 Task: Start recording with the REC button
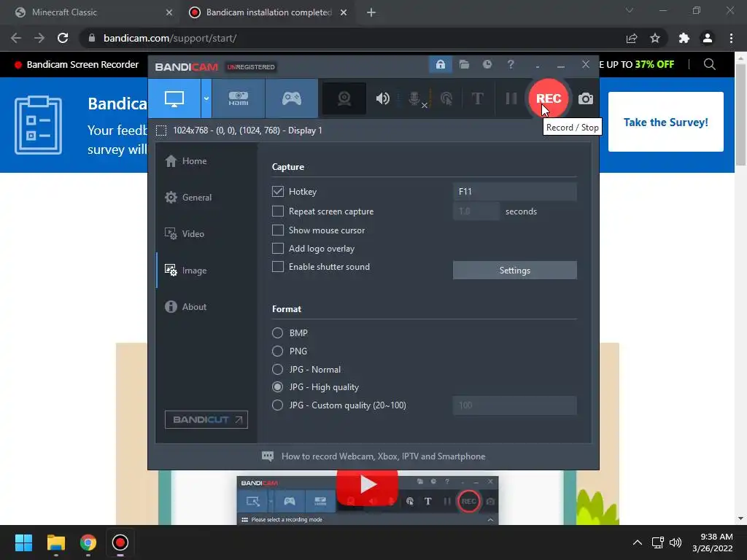[549, 98]
